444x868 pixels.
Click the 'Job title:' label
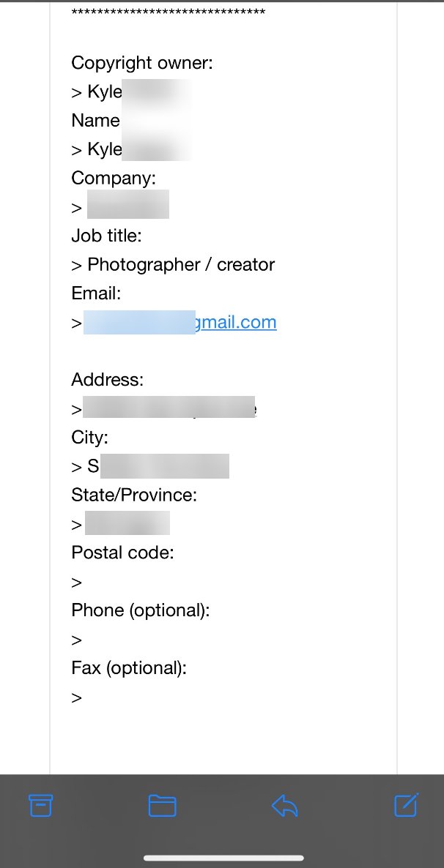[107, 236]
